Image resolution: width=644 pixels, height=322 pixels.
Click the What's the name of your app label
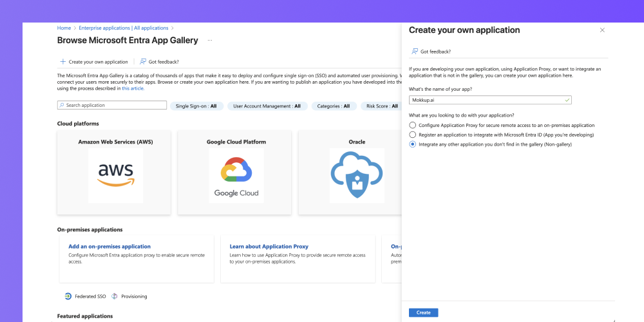[441, 89]
